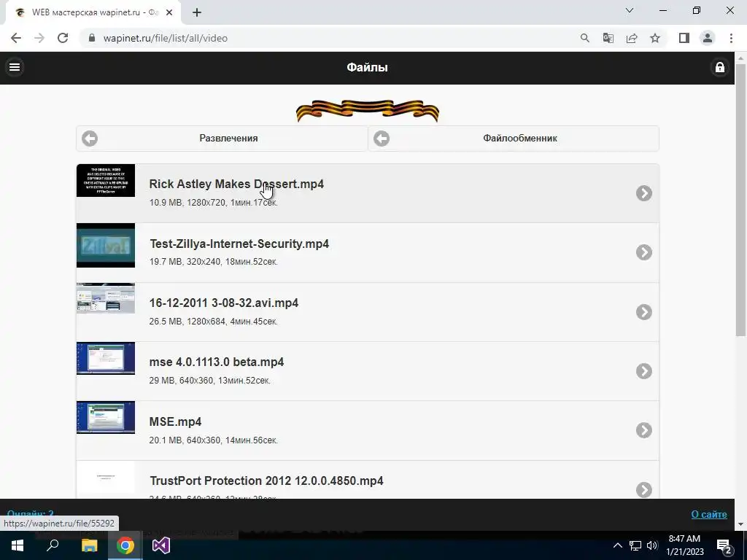Open the notification center icon
This screenshot has height=560, width=747.
click(724, 545)
